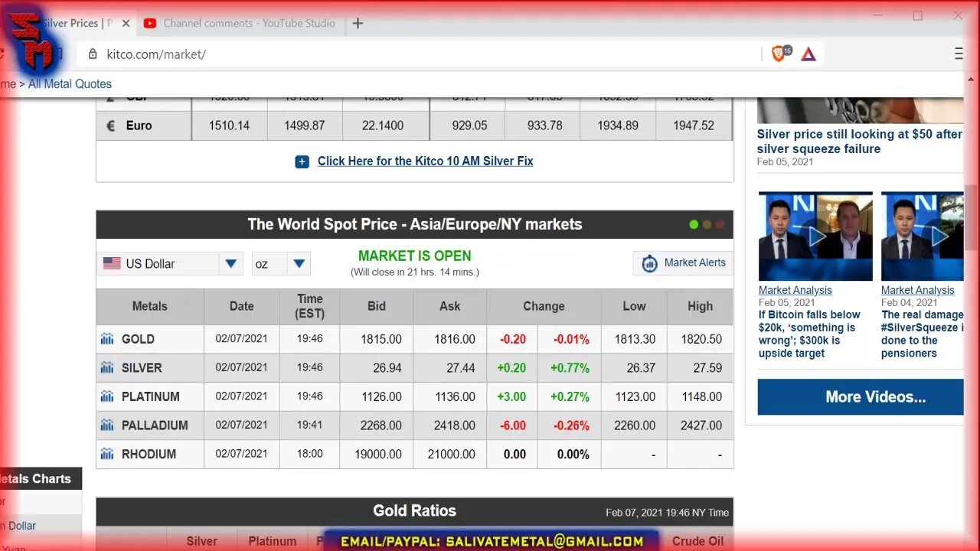Click the silver ask value 27.44
Viewport: 980px width, 551px height.
[x=461, y=368]
